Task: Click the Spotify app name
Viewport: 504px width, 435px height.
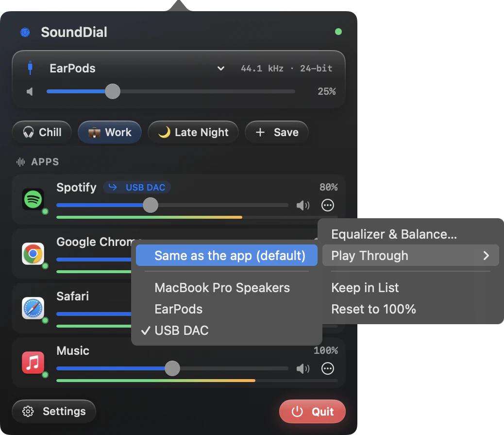Action: click(x=76, y=188)
